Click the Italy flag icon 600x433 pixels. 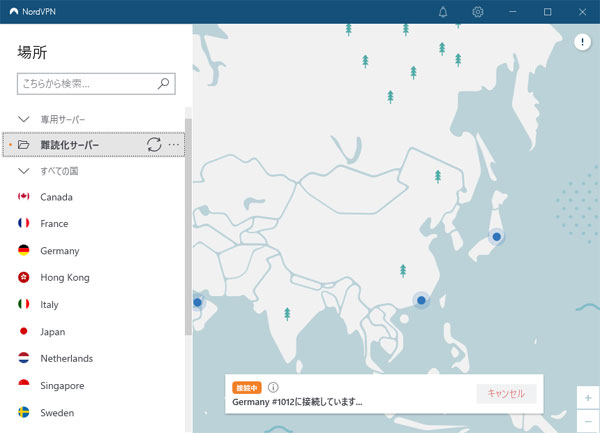(24, 304)
